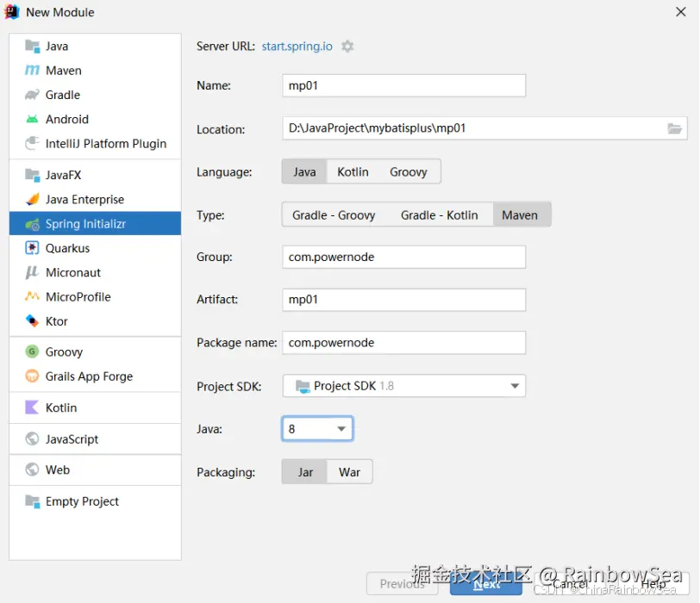The height and width of the screenshot is (603, 700).
Task: Select the Android entry in the sidebar
Action: pos(95,119)
